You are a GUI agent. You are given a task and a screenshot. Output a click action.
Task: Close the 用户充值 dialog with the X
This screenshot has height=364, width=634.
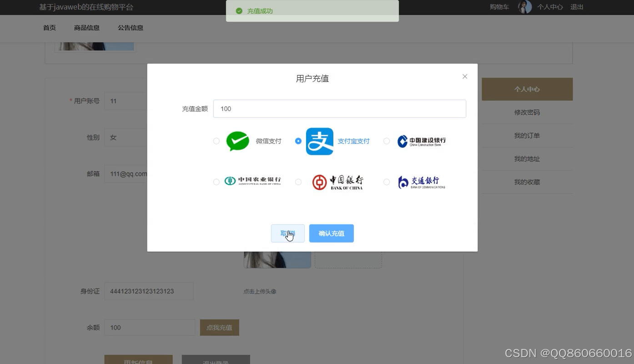click(465, 76)
